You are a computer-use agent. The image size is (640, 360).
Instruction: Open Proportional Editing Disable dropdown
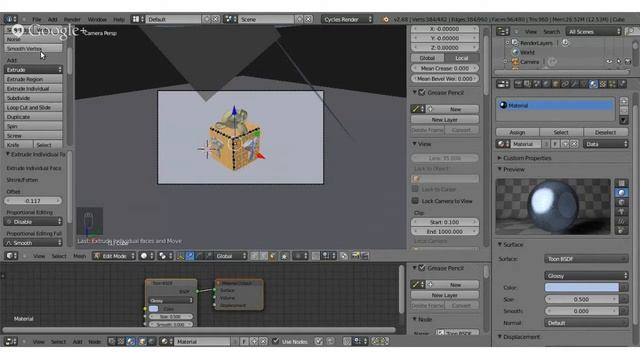[x=33, y=222]
